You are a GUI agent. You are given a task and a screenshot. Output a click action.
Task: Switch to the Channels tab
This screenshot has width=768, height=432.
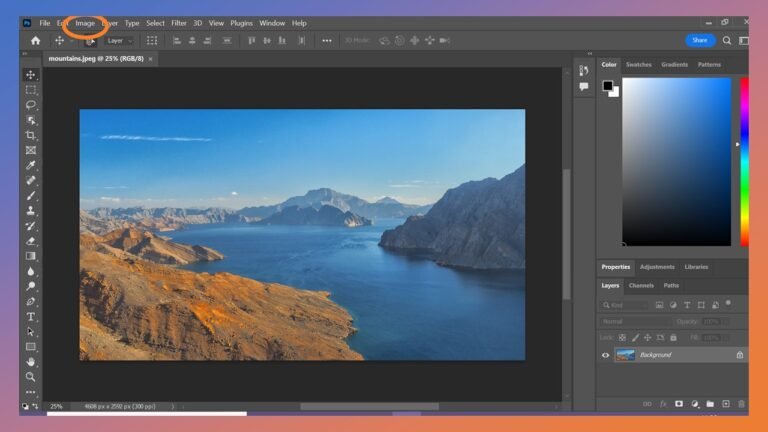[x=641, y=286]
